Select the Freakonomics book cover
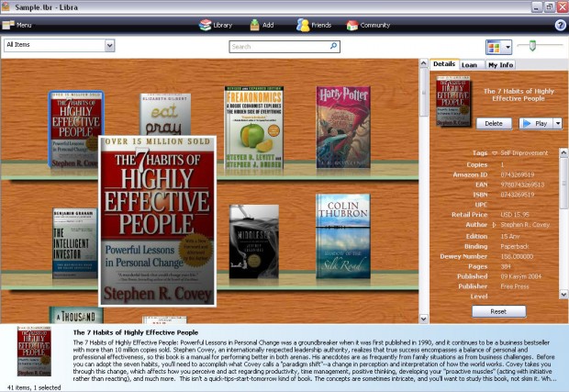The height and width of the screenshot is (392, 569). click(253, 128)
